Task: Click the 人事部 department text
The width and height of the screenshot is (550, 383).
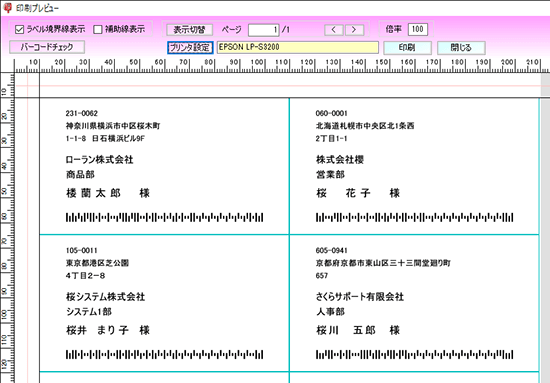Action: [330, 311]
